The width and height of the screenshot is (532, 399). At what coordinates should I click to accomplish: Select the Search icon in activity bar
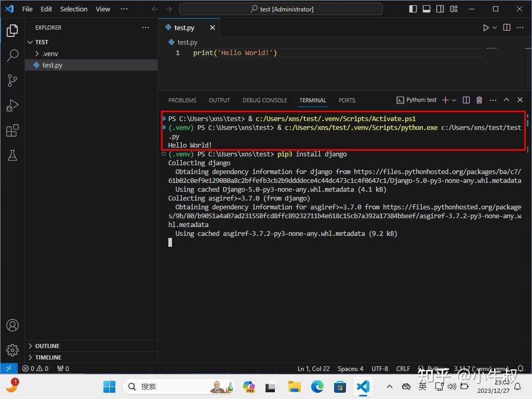(12, 56)
